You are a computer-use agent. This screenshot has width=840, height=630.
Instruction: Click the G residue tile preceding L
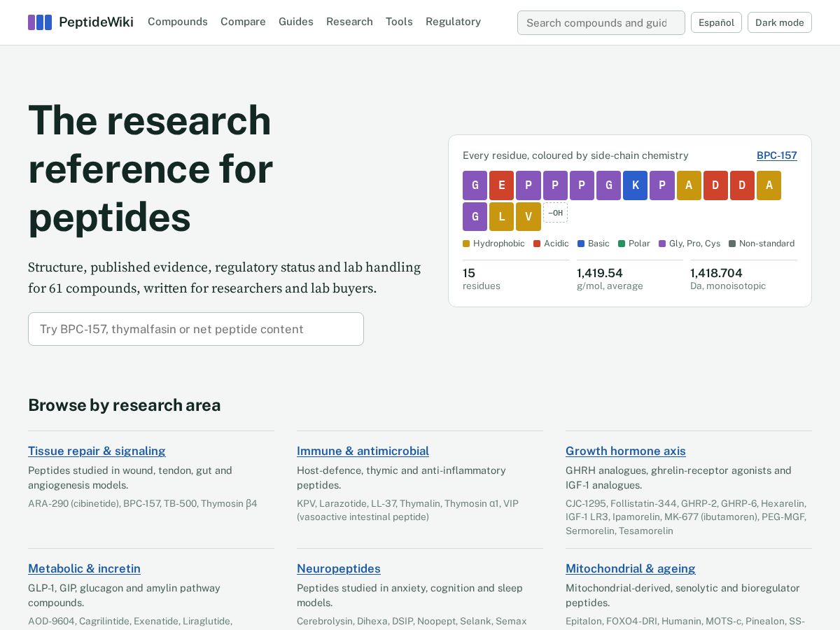pos(475,217)
